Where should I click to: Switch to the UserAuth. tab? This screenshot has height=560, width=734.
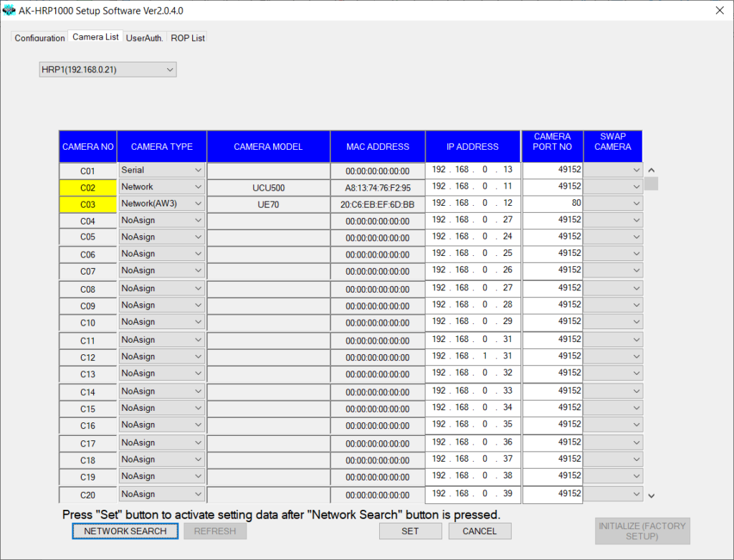(x=144, y=37)
